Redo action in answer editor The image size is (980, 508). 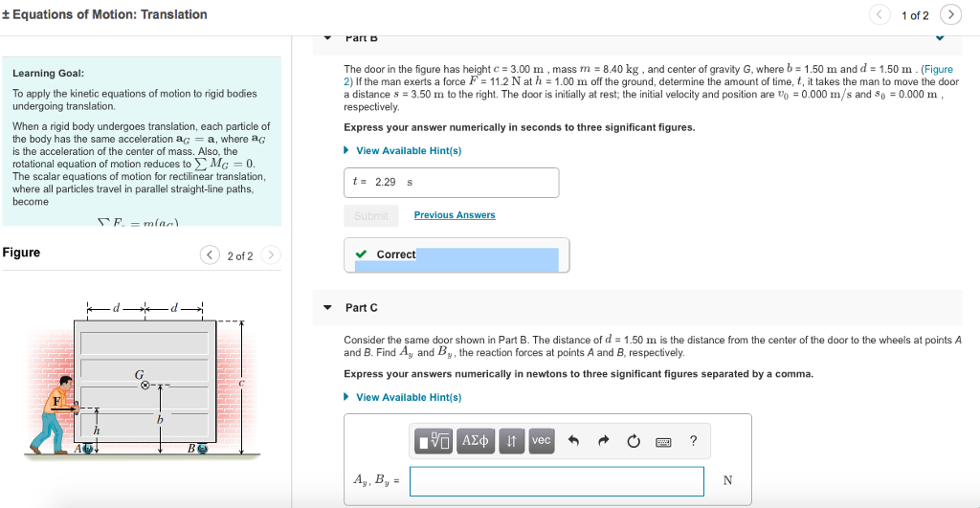tap(603, 441)
